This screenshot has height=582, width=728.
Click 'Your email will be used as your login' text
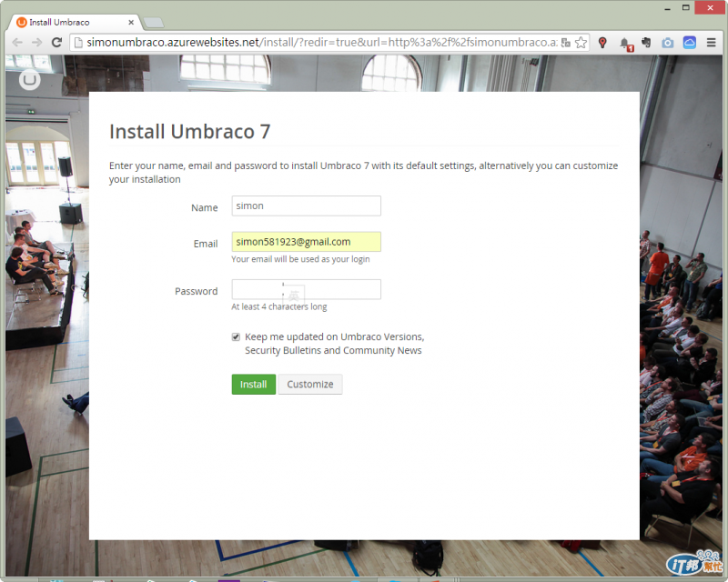(x=300, y=259)
